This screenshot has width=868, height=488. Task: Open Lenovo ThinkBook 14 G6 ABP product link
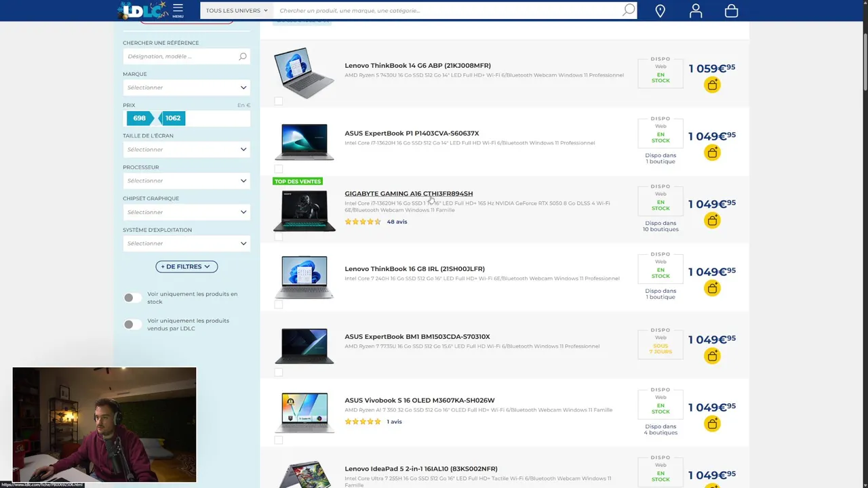tap(418, 66)
